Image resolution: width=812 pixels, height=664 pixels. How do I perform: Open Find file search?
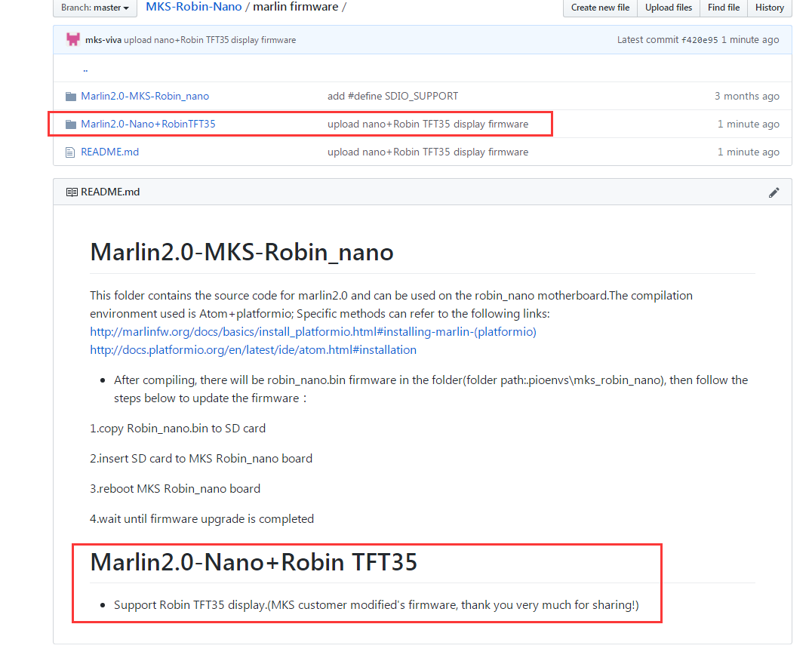[x=723, y=8]
